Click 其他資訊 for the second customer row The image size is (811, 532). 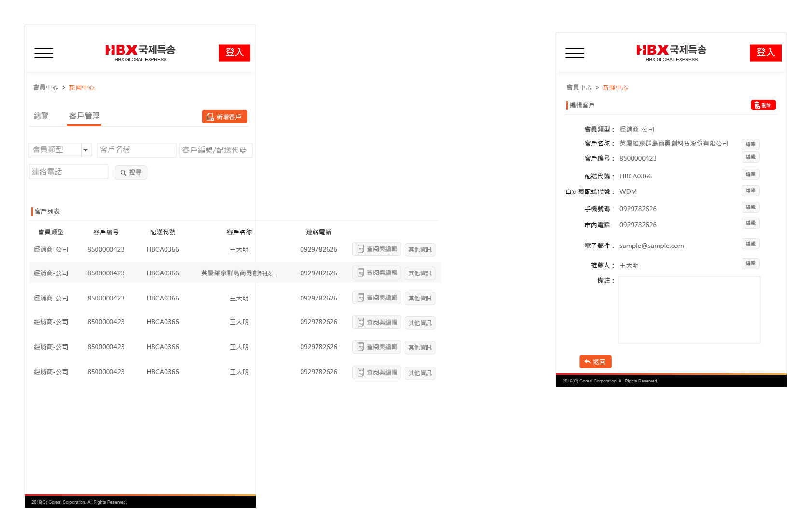coord(420,273)
